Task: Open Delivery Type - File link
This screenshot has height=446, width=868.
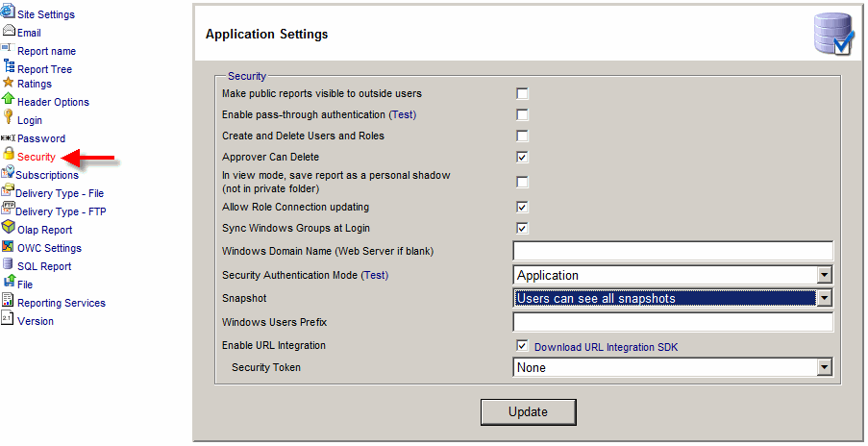Action: coord(60,193)
